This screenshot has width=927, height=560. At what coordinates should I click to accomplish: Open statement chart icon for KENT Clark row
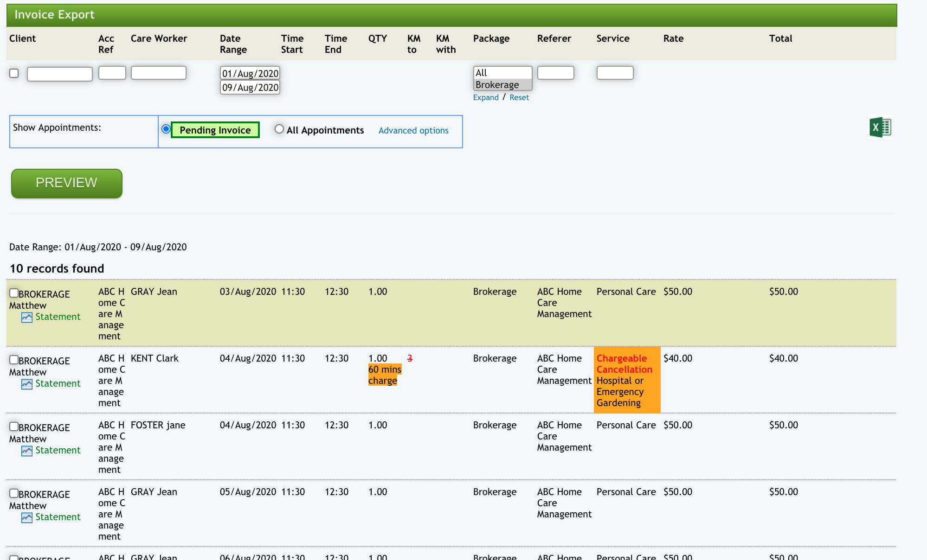click(x=27, y=384)
